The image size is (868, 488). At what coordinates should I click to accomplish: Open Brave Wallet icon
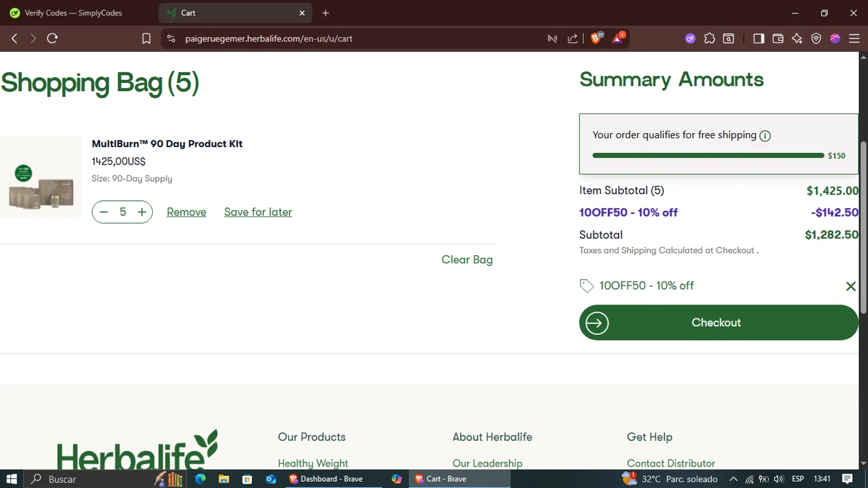(778, 38)
